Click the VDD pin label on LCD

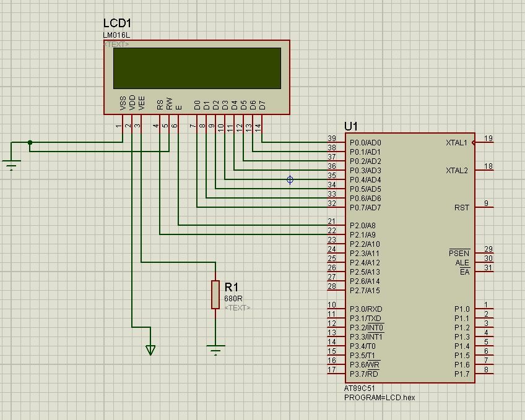(x=132, y=102)
